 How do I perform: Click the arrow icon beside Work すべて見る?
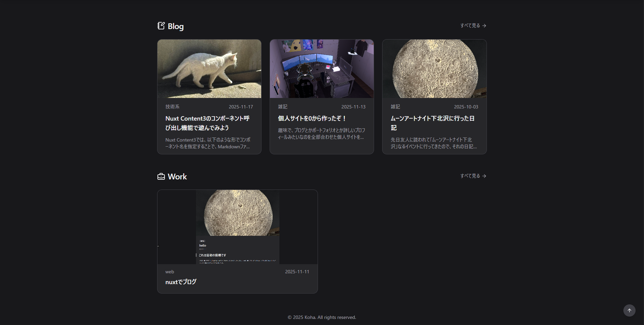click(485, 176)
